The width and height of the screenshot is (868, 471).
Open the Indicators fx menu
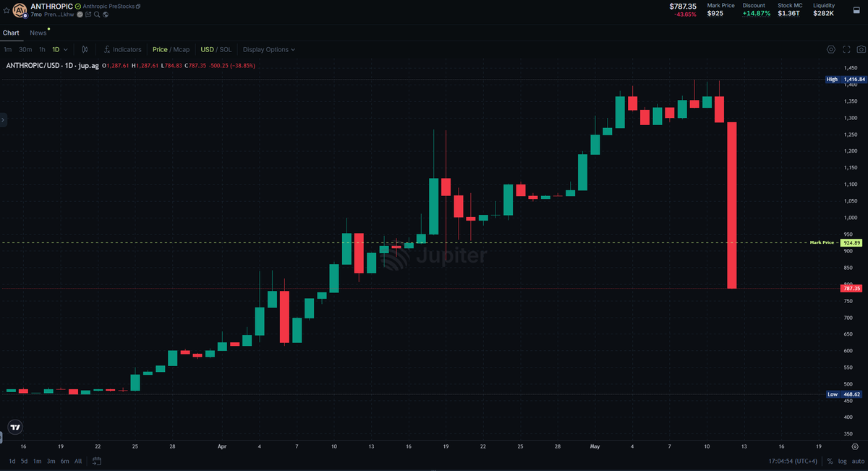122,49
